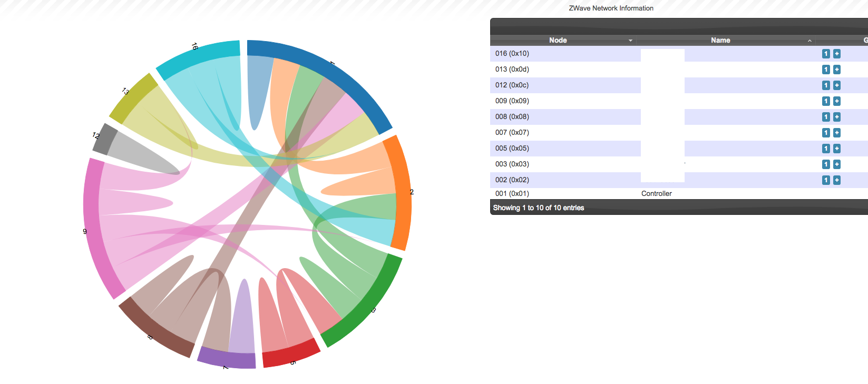Viewport: 868px width, 384px height.
Task: Sort table by Node column header
Action: point(563,40)
